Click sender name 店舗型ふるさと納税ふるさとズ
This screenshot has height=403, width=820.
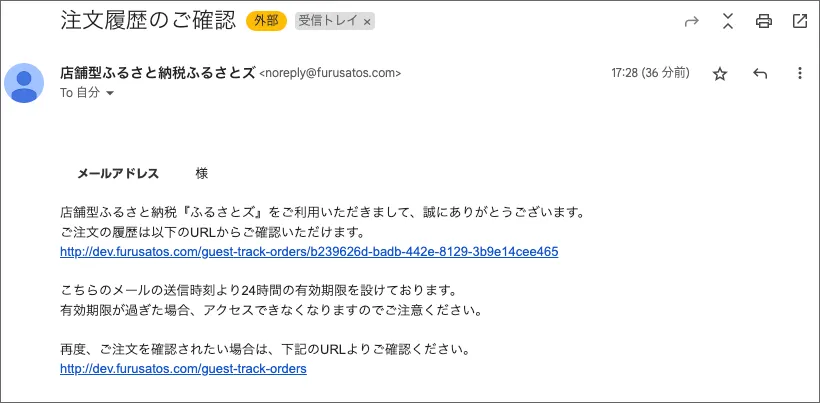pyautogui.click(x=158, y=72)
